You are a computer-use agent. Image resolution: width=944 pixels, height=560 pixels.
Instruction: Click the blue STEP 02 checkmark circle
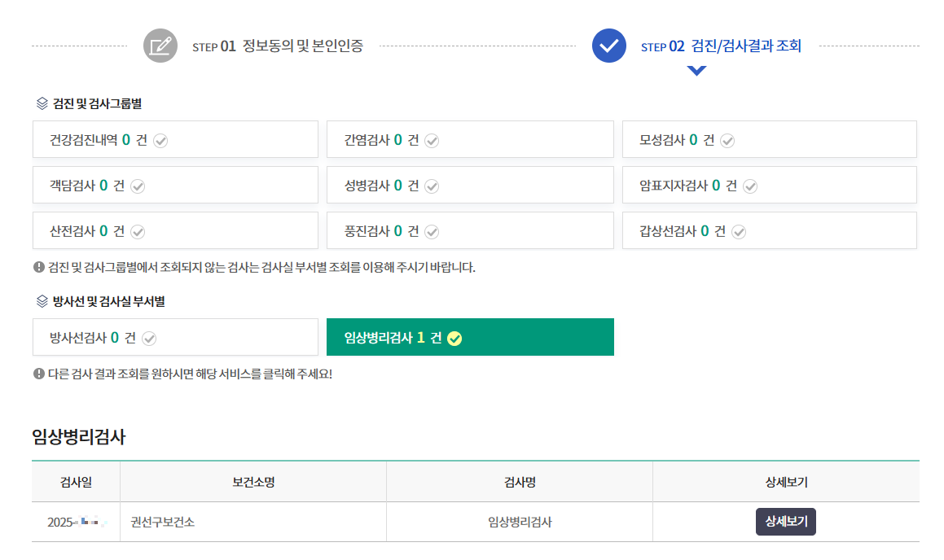click(x=608, y=46)
